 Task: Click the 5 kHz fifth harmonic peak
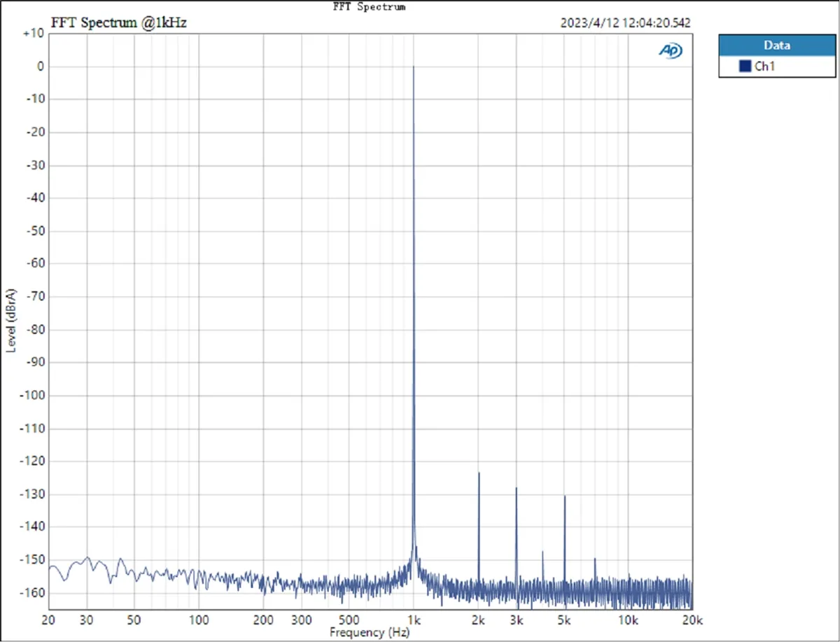pyautogui.click(x=564, y=496)
